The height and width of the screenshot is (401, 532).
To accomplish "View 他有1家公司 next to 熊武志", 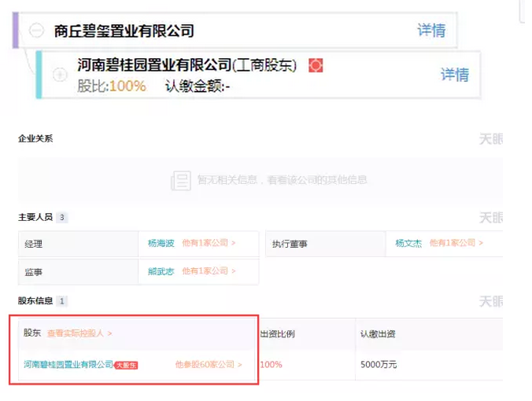I will (x=209, y=271).
